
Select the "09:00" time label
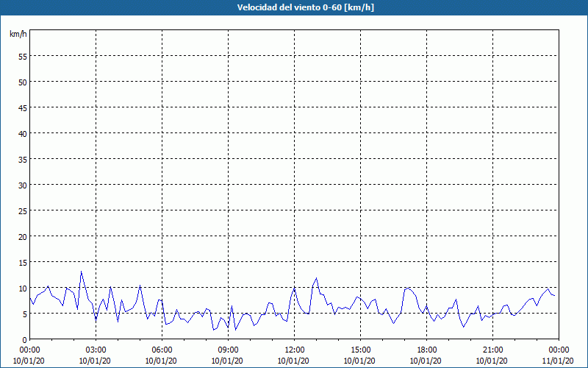[228, 350]
